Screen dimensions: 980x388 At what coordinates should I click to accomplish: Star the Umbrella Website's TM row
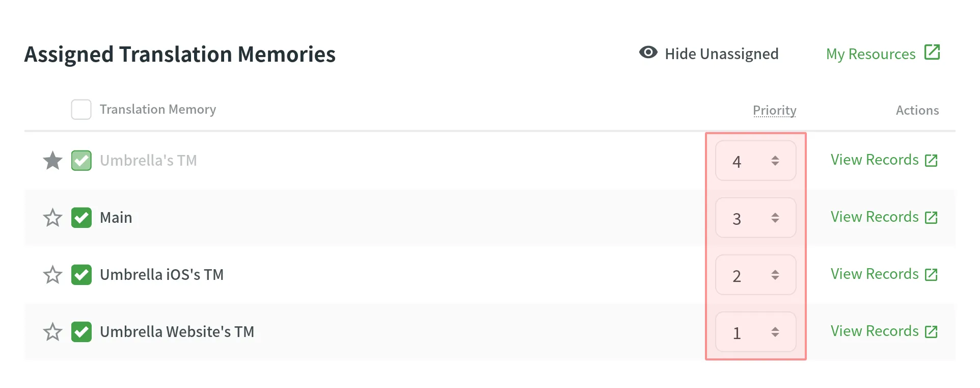[x=52, y=332]
